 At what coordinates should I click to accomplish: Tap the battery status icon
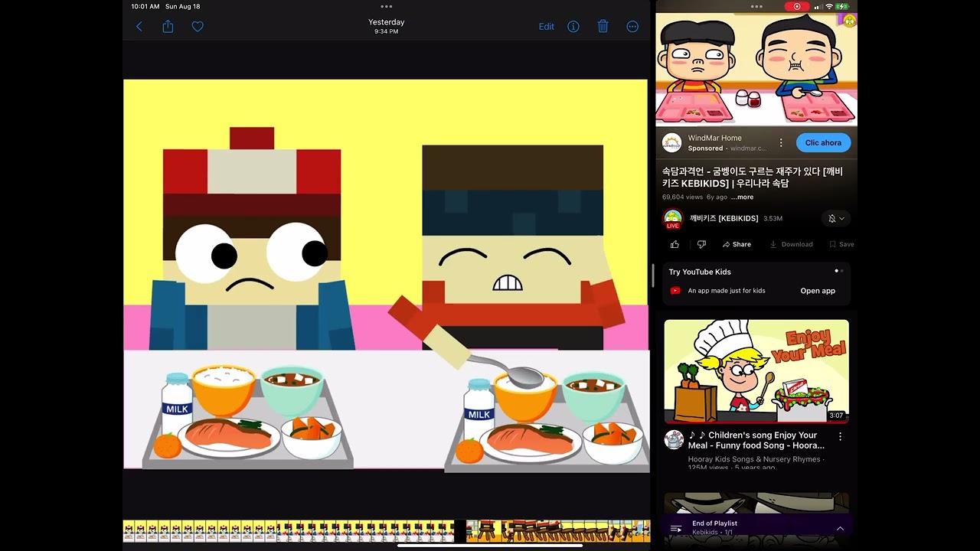(843, 6)
